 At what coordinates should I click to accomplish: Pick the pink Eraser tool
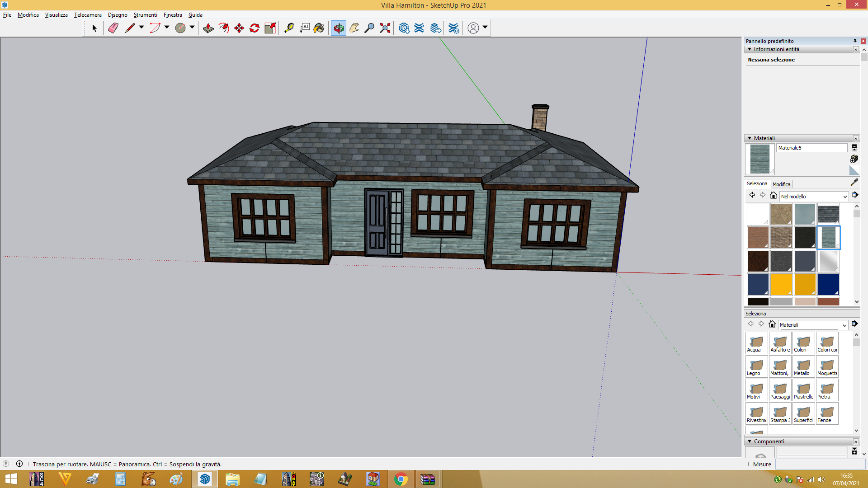(113, 28)
